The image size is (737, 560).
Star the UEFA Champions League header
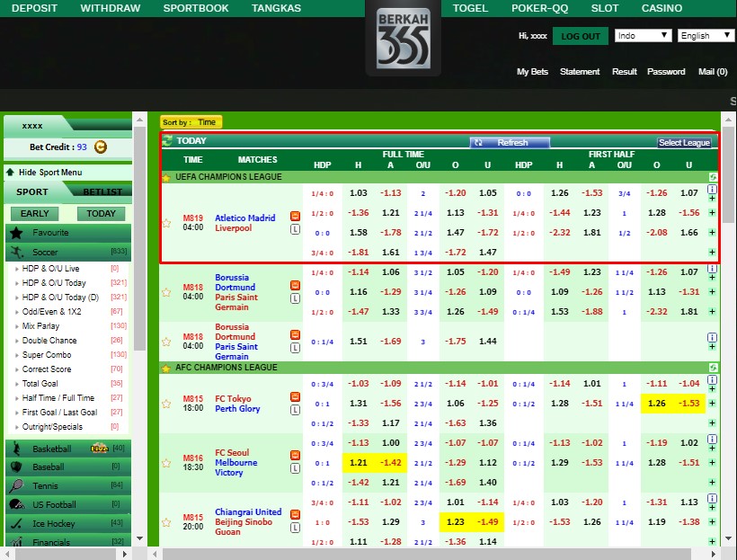[x=166, y=177]
